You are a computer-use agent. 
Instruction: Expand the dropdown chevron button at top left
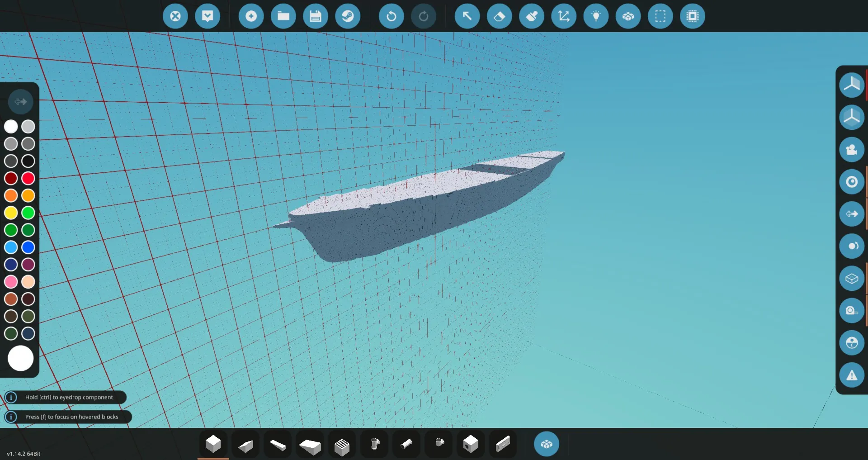click(208, 16)
